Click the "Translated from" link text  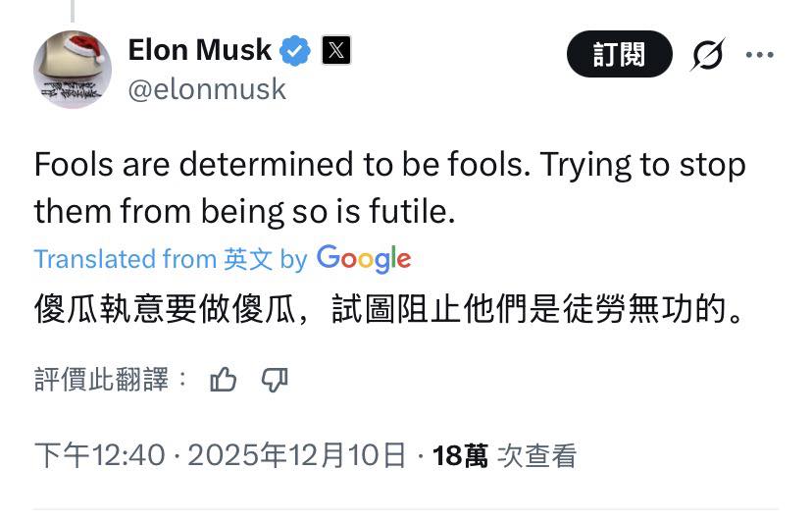pos(125,259)
